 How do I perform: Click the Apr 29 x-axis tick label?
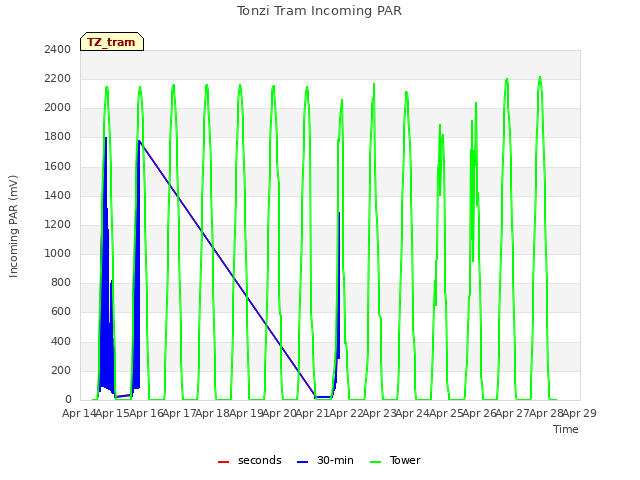pos(580,413)
